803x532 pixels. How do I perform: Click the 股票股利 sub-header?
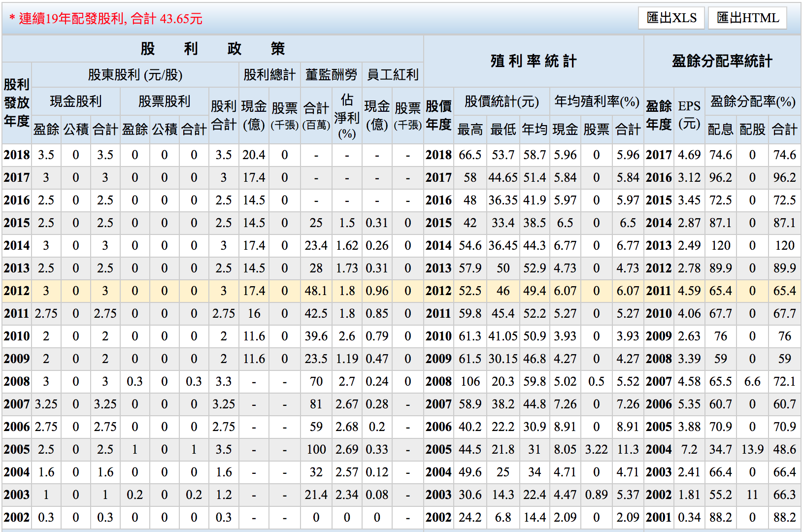coord(164,101)
